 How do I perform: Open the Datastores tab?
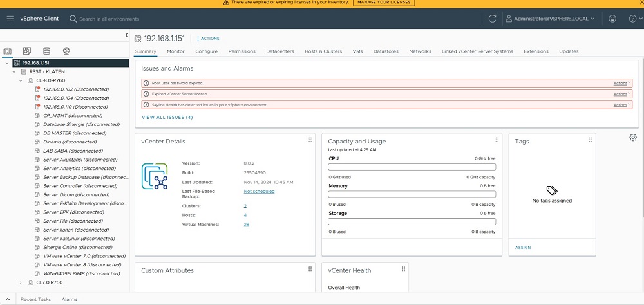385,51
